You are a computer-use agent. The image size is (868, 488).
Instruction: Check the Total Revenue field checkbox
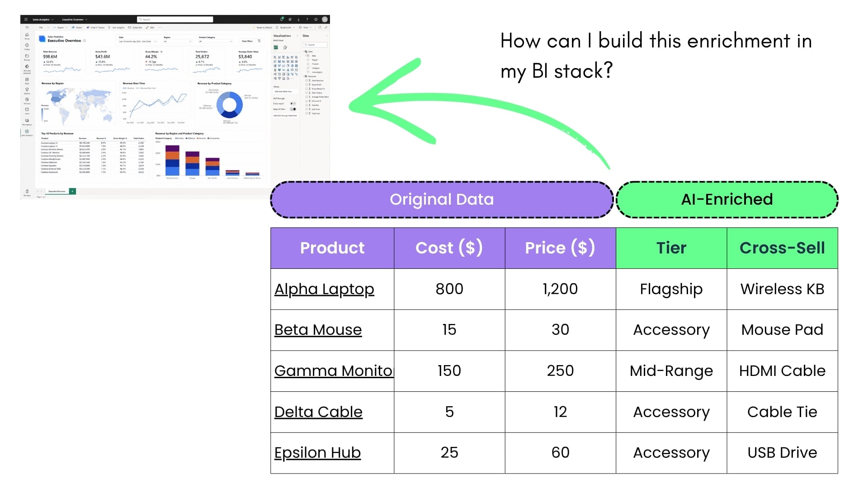[x=307, y=80]
